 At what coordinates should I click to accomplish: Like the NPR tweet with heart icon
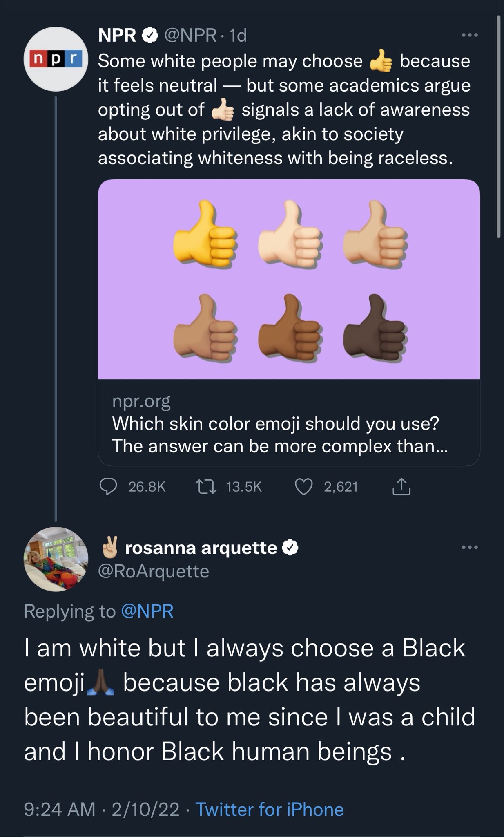coord(303,486)
